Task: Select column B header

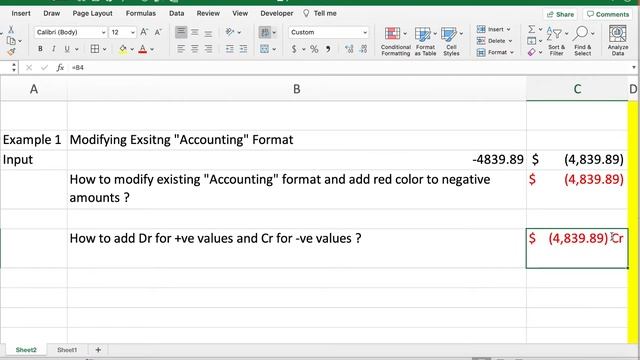Action: click(x=297, y=89)
